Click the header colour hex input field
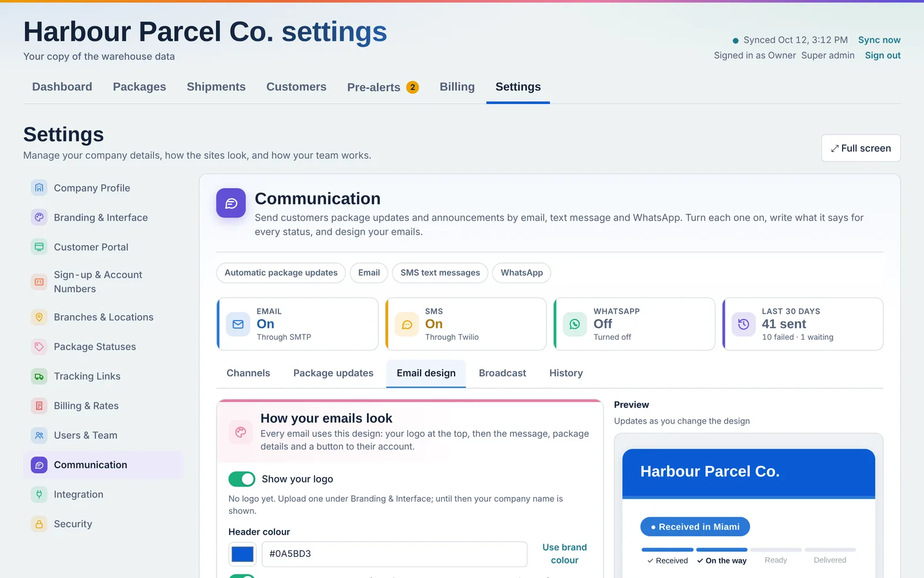The image size is (924, 578). click(x=394, y=554)
